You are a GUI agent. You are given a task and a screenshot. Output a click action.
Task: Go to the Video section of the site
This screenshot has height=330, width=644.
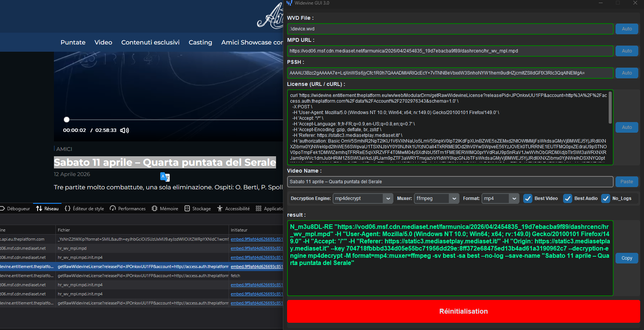coord(103,43)
